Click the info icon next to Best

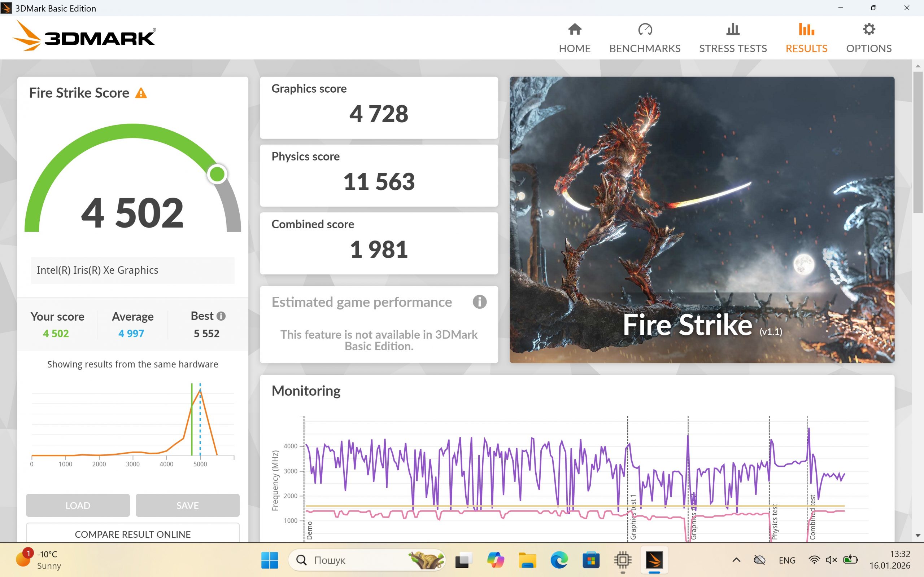click(x=221, y=316)
